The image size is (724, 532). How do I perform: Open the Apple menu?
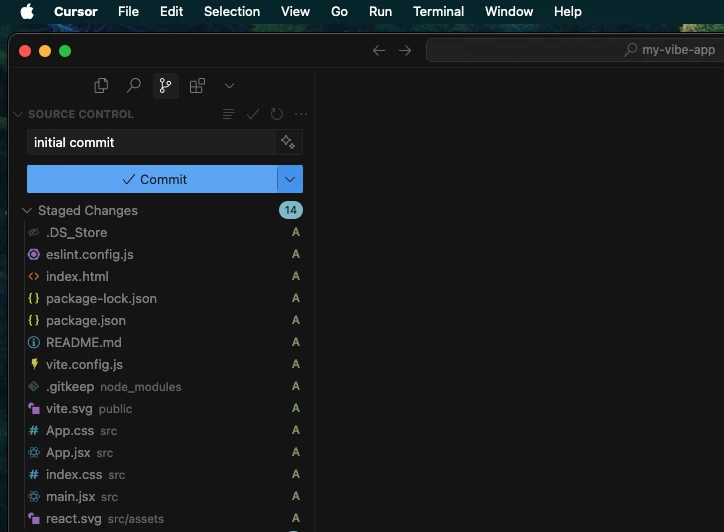[27, 12]
